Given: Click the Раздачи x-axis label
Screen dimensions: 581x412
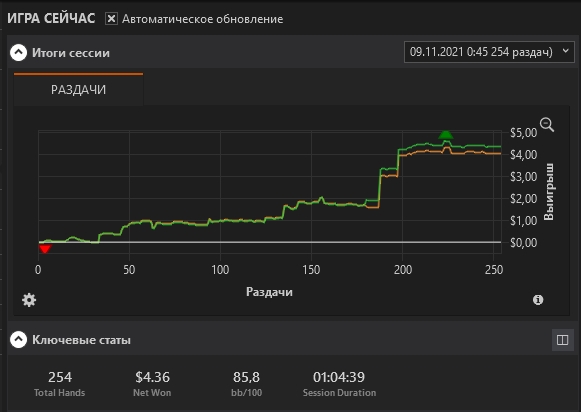Looking at the screenshot, I should pos(269,292).
